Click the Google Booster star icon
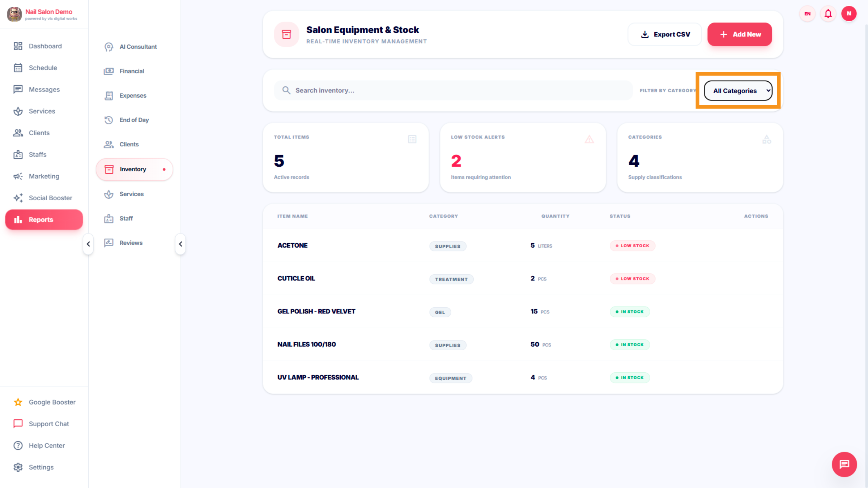This screenshot has width=868, height=488. tap(18, 402)
